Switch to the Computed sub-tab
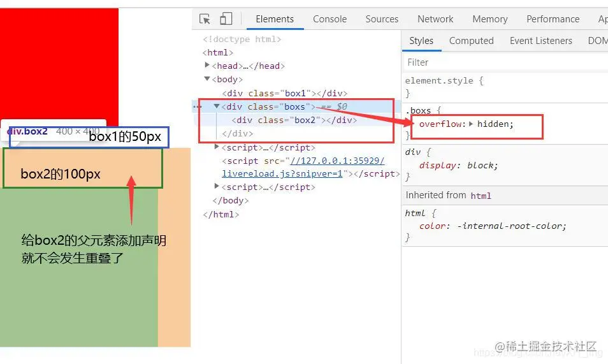Image resolution: width=608 pixels, height=364 pixels. click(471, 41)
